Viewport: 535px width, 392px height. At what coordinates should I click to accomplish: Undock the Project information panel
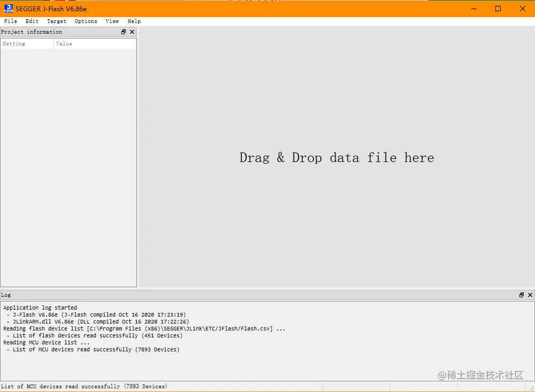[x=124, y=32]
